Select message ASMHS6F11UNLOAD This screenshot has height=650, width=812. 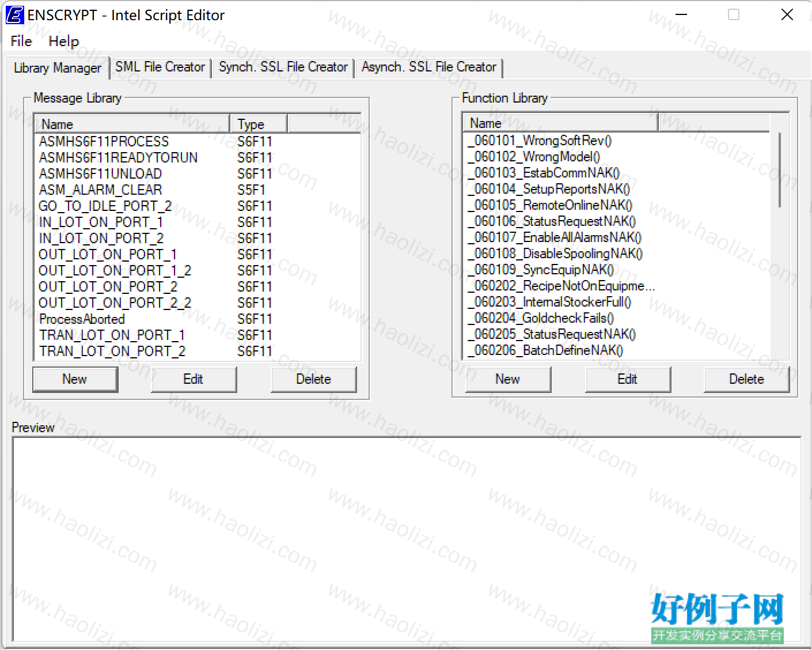click(100, 174)
